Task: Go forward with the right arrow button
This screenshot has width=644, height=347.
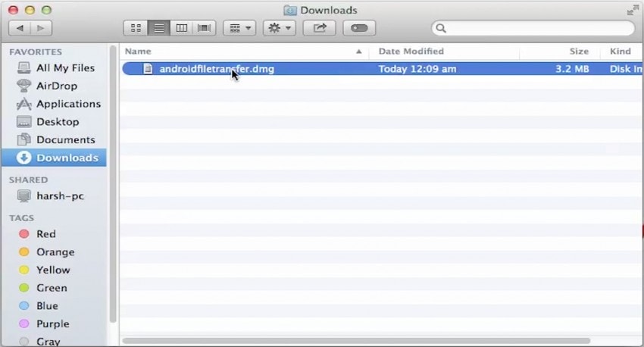Action: (41, 28)
